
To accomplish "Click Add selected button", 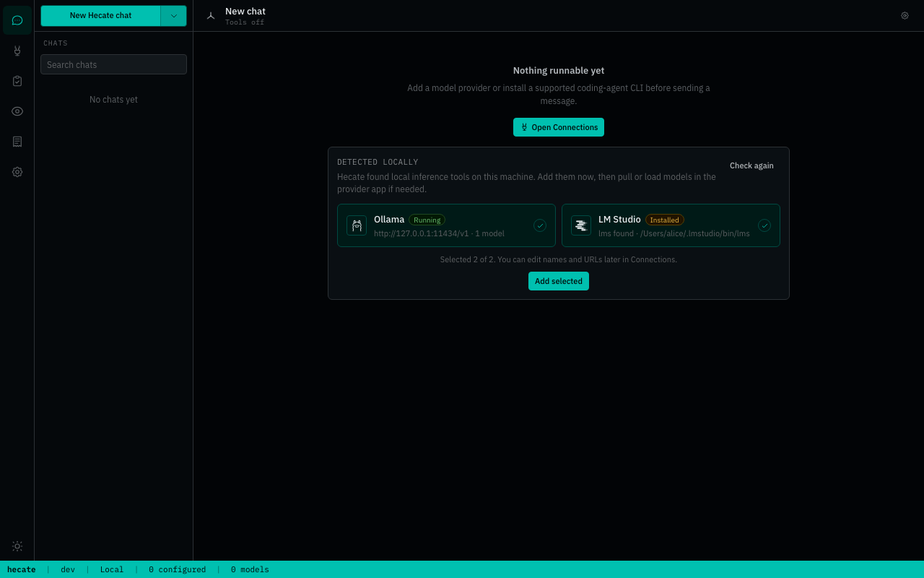I will point(559,281).
